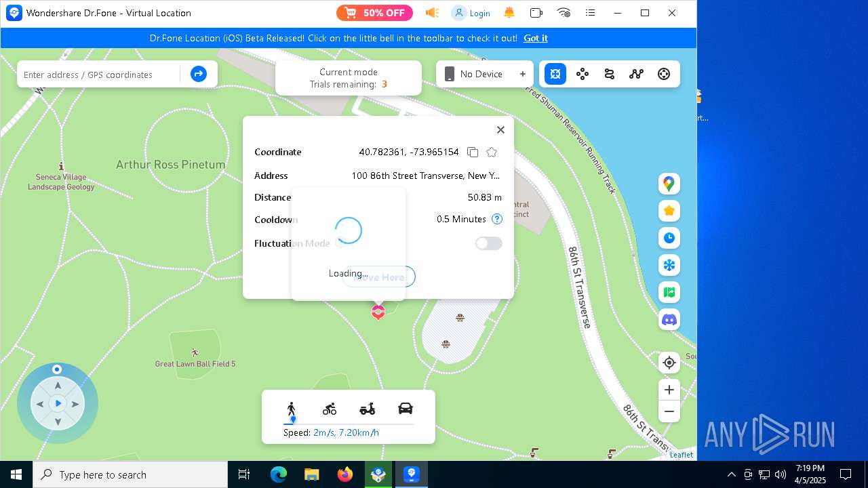Center map on current location icon

(x=669, y=363)
